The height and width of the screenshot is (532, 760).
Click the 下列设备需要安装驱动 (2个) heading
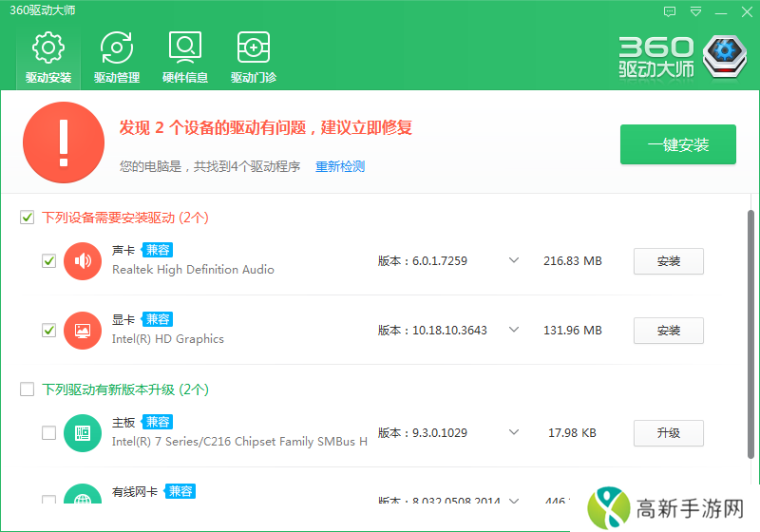click(125, 218)
